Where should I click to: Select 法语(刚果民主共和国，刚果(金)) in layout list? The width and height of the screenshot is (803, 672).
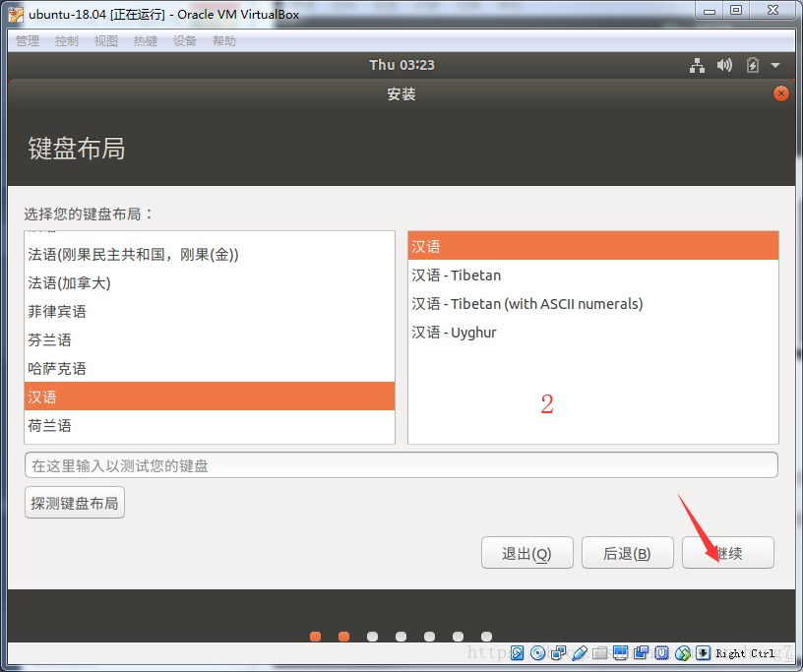[x=210, y=254]
